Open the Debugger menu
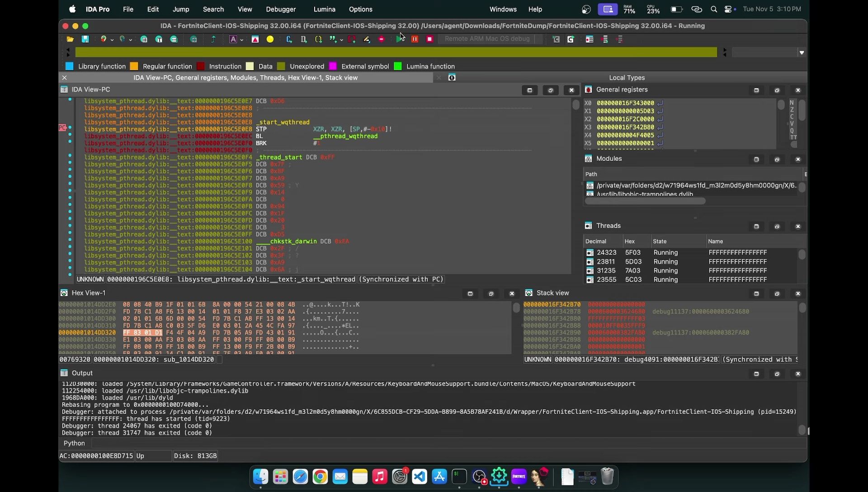Screen dimensions: 868x492 coord(280,9)
